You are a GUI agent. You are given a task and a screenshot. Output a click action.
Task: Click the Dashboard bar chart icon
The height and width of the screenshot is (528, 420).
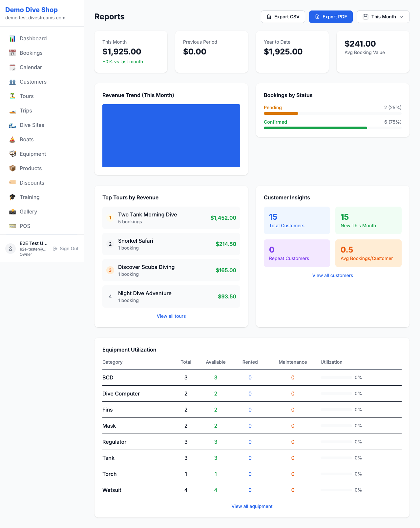12,39
